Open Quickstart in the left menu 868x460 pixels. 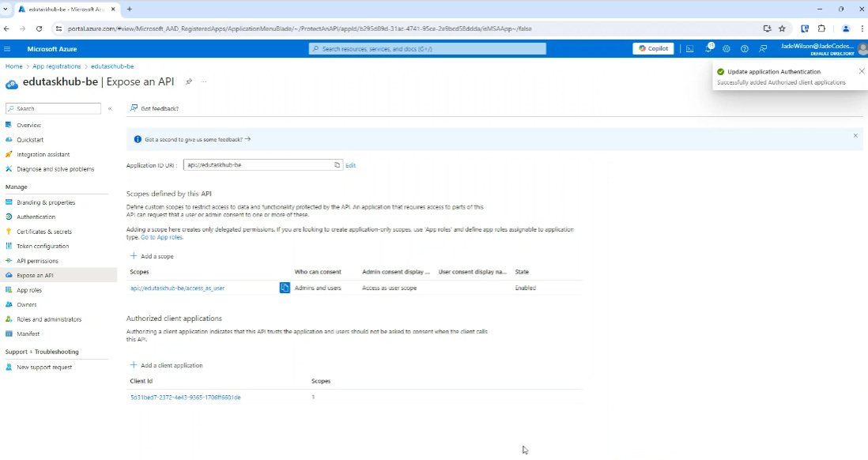[x=30, y=140]
